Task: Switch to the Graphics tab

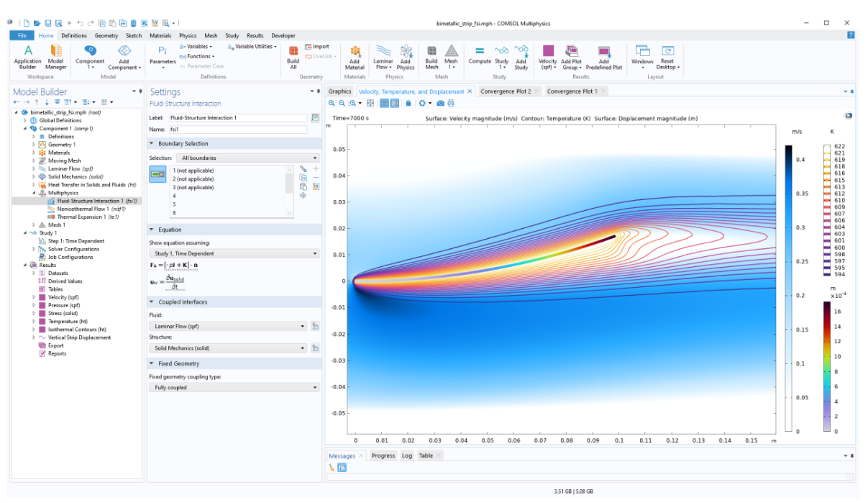Action: (339, 91)
